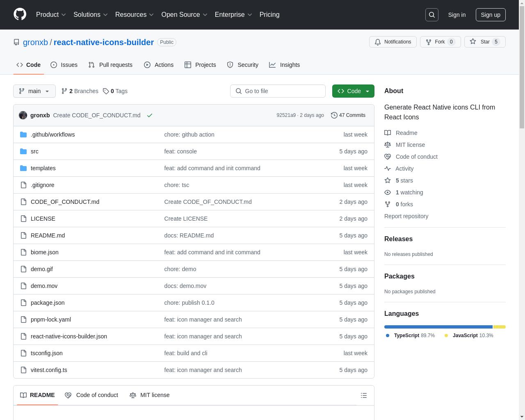
Task: Click the heart icon beside Code of conduct in About
Action: pyautogui.click(x=388, y=157)
